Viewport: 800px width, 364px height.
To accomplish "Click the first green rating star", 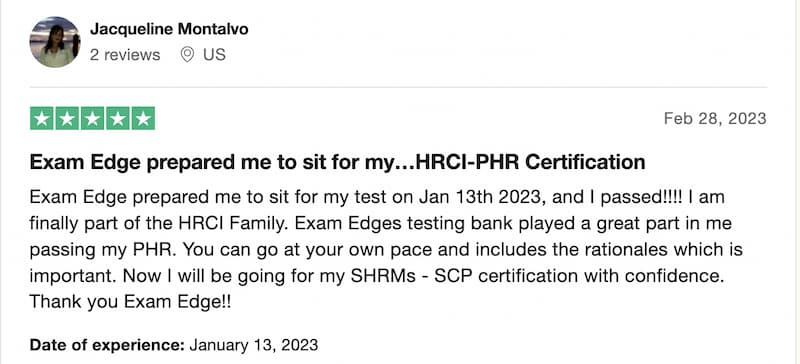I will click(42, 118).
